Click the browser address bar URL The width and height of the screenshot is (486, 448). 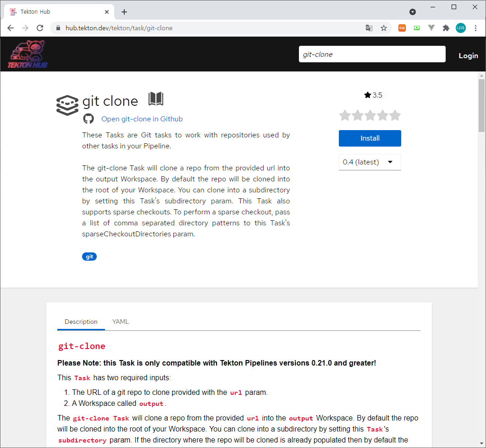pyautogui.click(x=119, y=28)
